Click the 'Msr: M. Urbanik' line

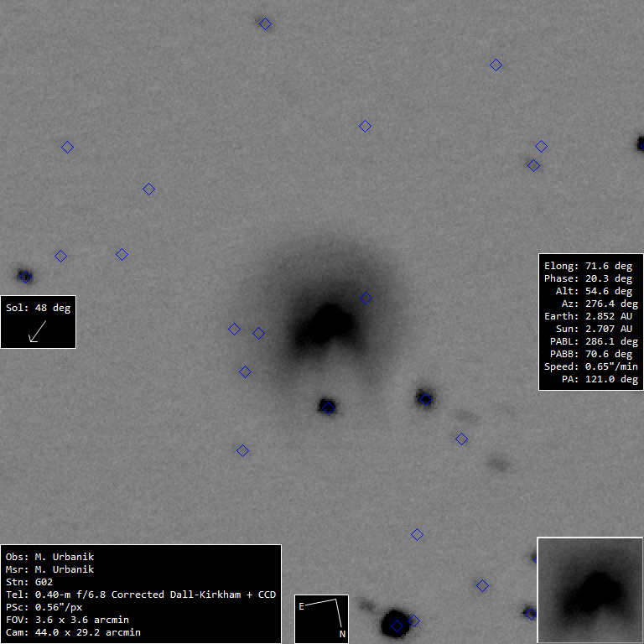[x=49, y=569]
